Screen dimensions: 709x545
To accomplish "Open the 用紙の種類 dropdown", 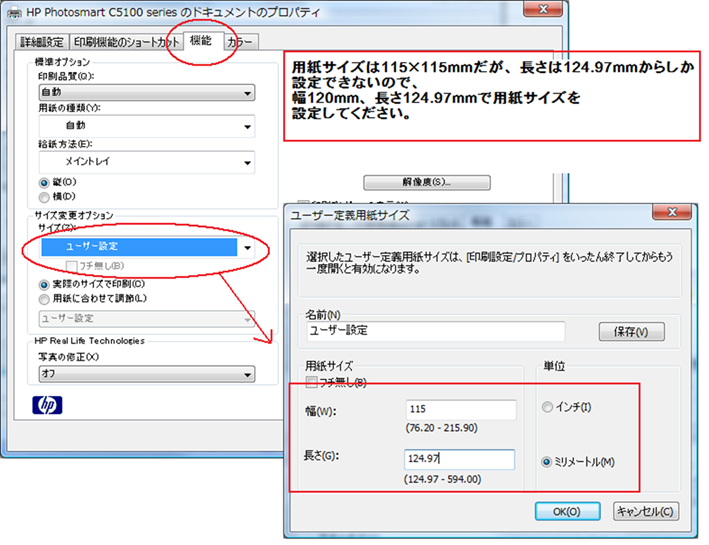I will pyautogui.click(x=147, y=126).
